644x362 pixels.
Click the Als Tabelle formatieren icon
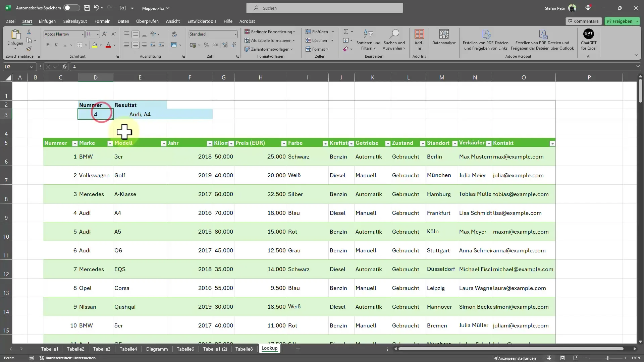270,40
